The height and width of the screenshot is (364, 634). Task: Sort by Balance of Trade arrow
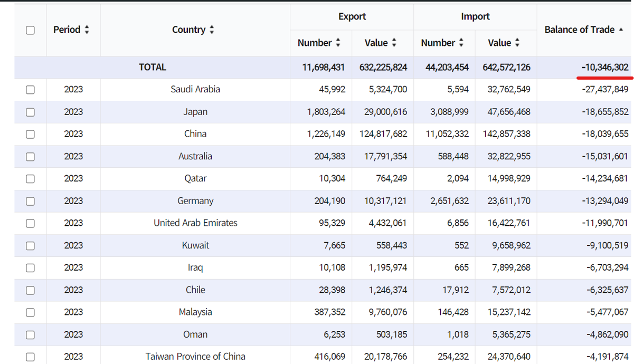click(620, 30)
